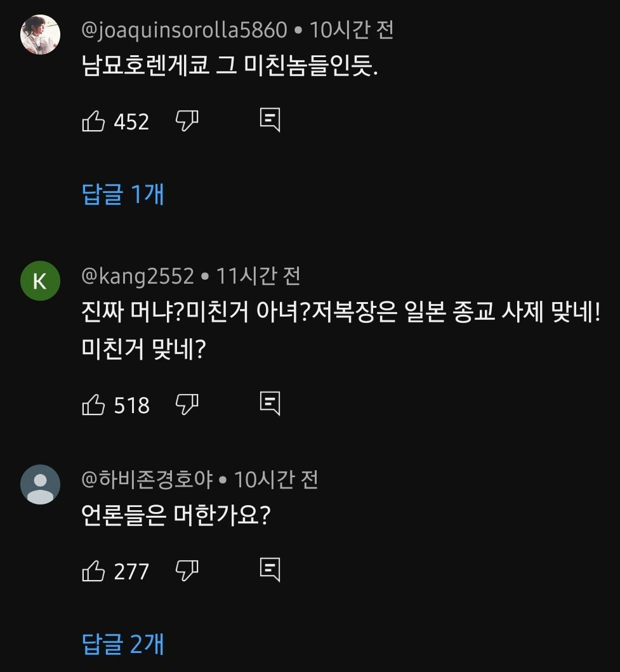The height and width of the screenshot is (672, 620).
Task: Tap the comment text '언론들은 머한가요?'
Action: point(177,517)
